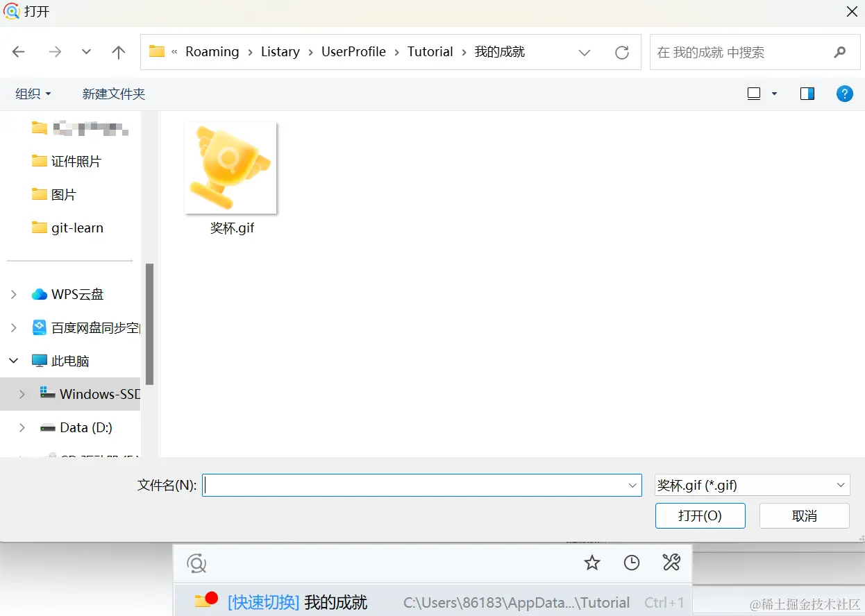
Task: Change the view layout icon
Action: [754, 94]
